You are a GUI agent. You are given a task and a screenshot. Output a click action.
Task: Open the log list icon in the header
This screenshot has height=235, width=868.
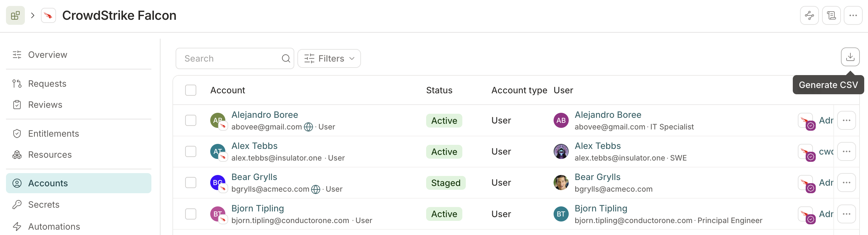(x=831, y=15)
